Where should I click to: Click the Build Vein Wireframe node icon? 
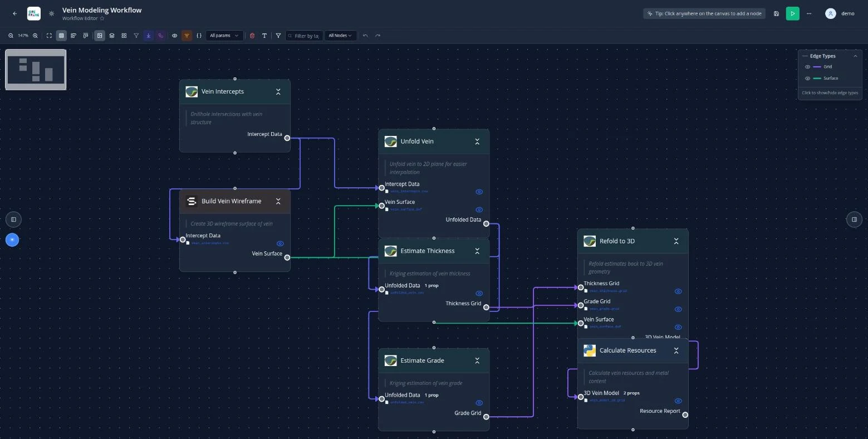click(192, 201)
